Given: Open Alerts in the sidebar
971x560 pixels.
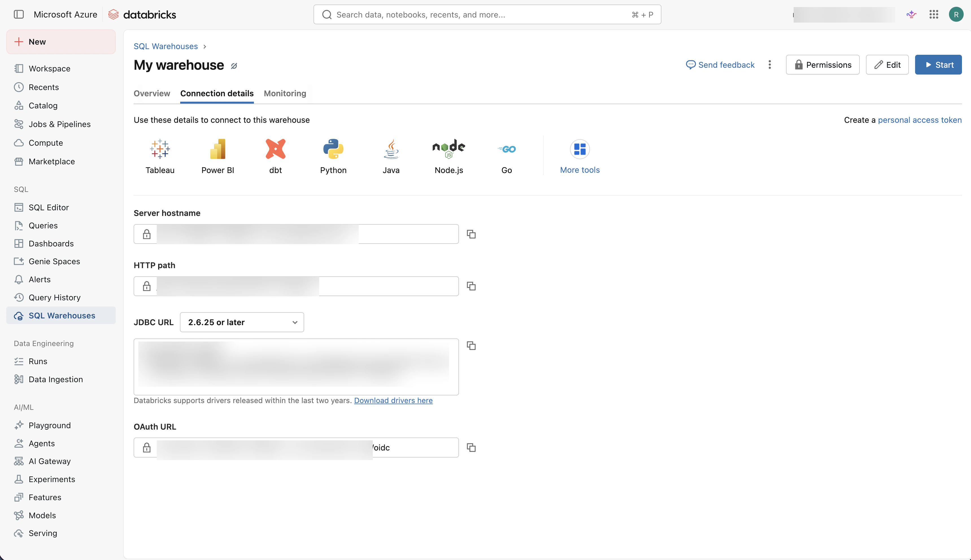Looking at the screenshot, I should point(61,279).
